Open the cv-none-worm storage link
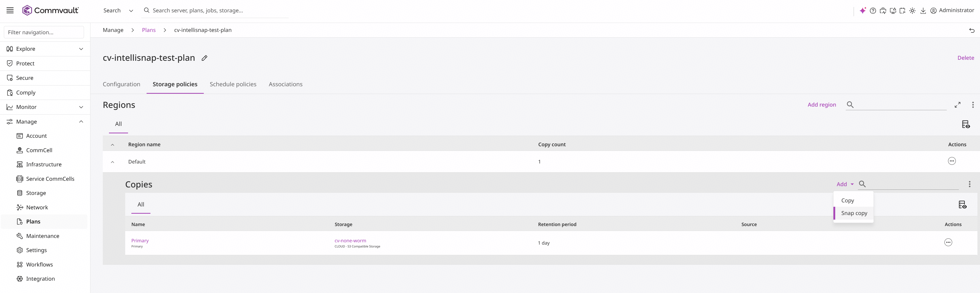 tap(350, 240)
